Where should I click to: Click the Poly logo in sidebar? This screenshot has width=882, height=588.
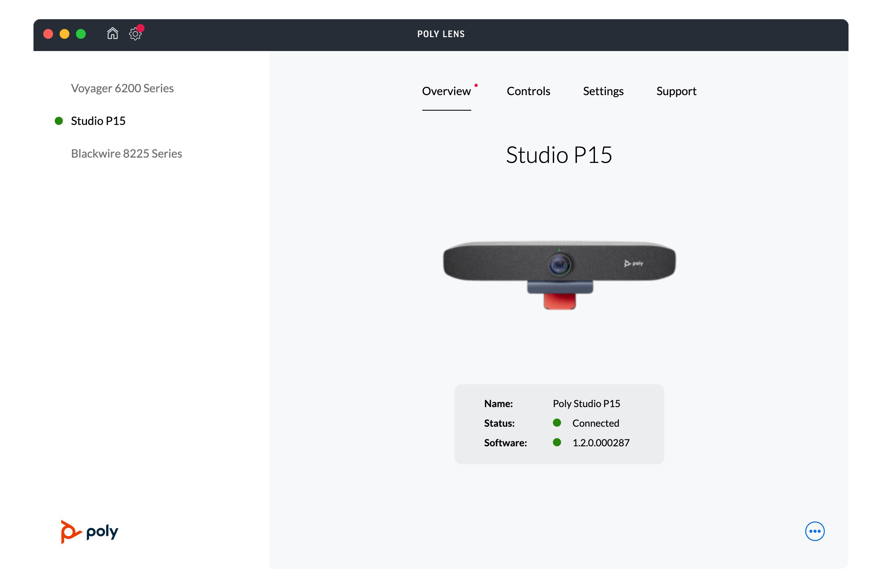click(x=90, y=532)
